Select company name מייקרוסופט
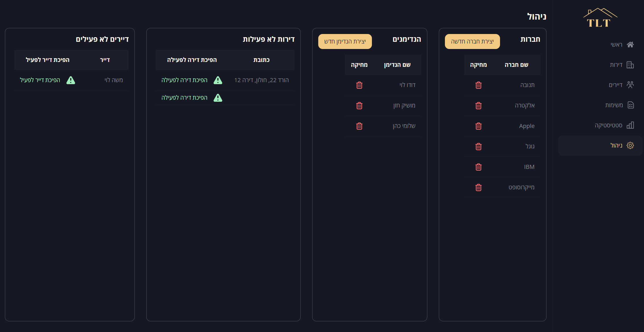 (x=521, y=187)
